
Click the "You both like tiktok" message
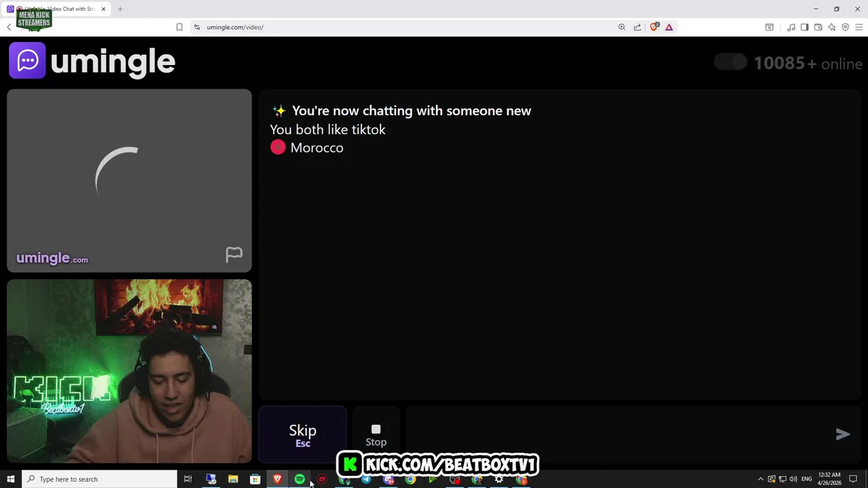(x=328, y=129)
